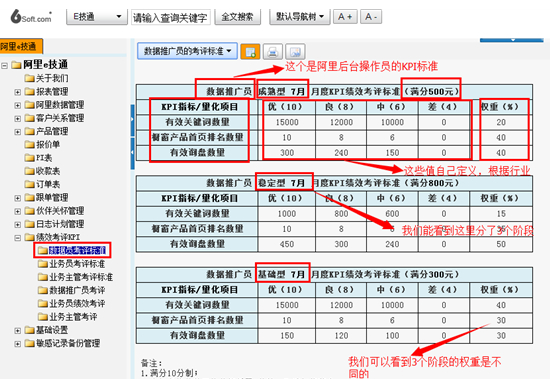Screen dimensions: 550x379
Task: Expand the 跟单管理 tree node
Action: (x=18, y=198)
